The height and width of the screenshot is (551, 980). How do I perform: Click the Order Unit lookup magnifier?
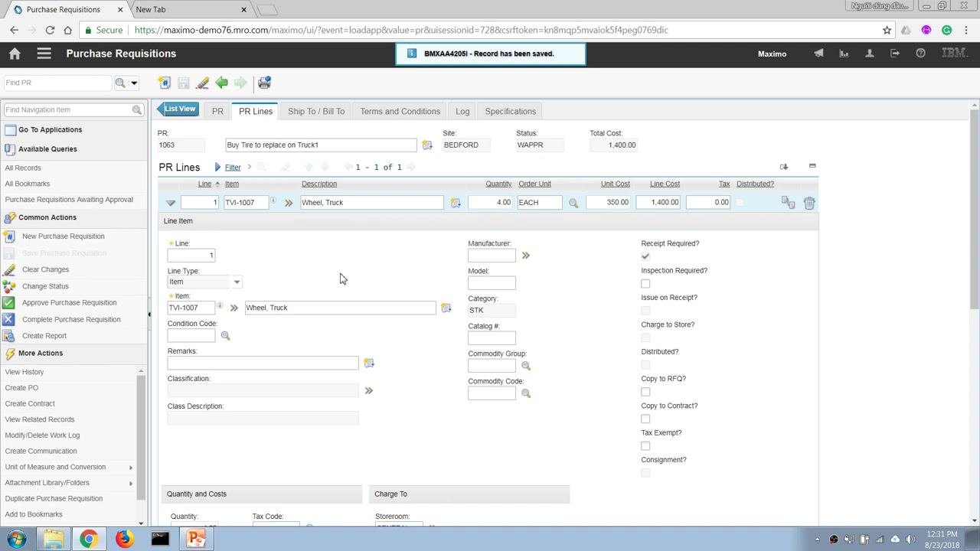[573, 203]
